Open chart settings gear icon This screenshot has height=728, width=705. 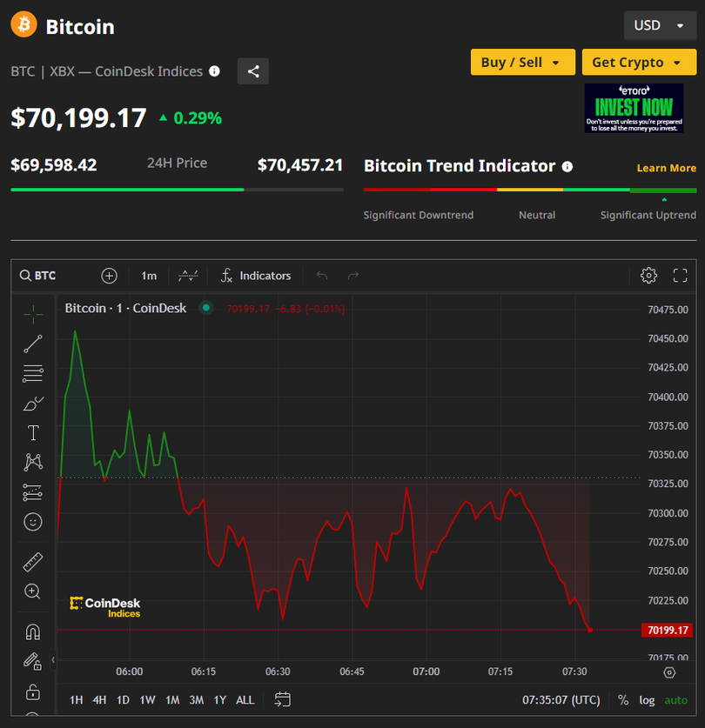click(x=648, y=276)
